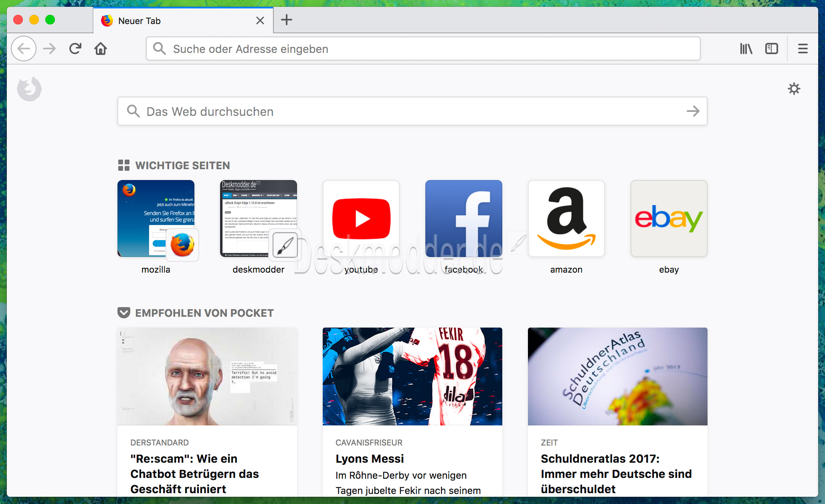Open Schuldneratlas 2017 headline
Screen dimensions: 825x504
pyautogui.click(x=616, y=474)
